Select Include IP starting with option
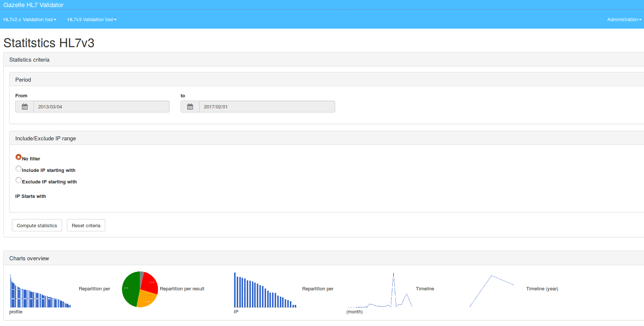Viewport: 644px width, 326px height. (19, 169)
